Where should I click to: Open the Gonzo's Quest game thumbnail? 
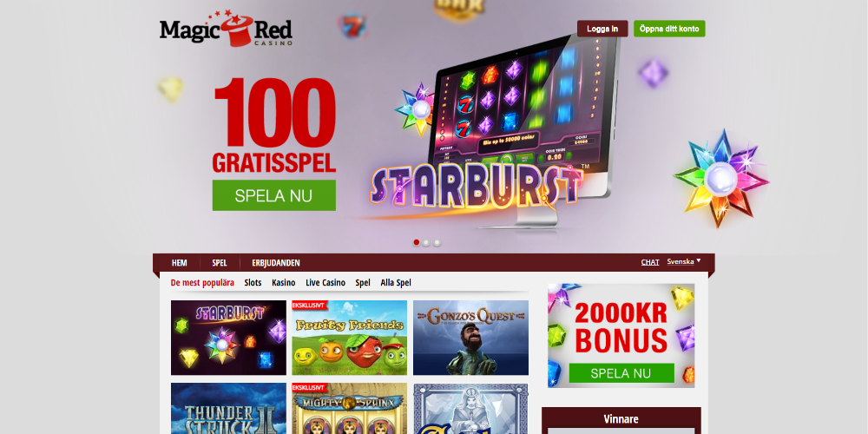pos(470,338)
